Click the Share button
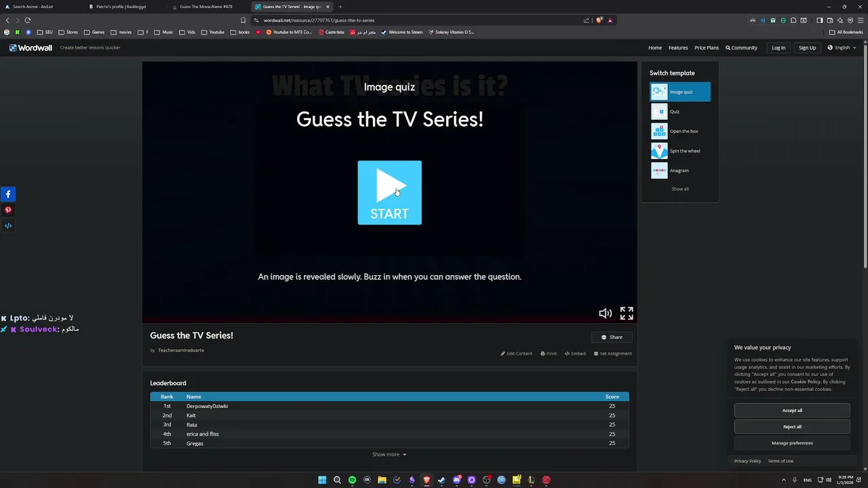868x488 pixels. click(x=612, y=337)
